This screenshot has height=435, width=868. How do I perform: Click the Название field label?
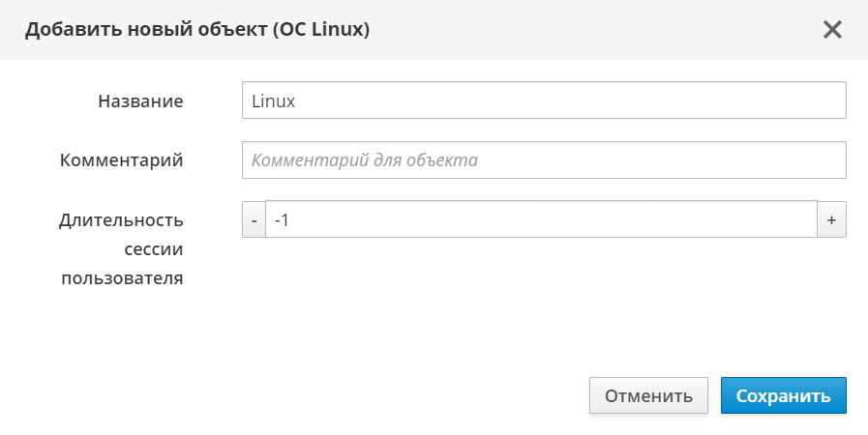point(140,101)
